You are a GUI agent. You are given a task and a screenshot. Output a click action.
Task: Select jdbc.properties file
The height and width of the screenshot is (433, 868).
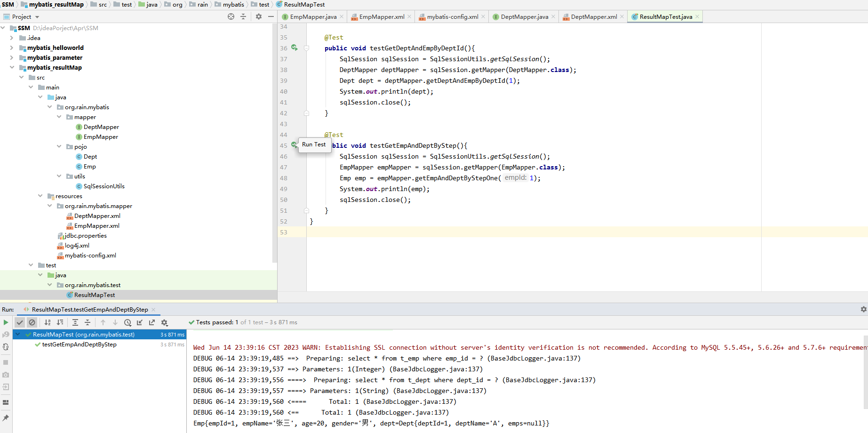coord(85,236)
